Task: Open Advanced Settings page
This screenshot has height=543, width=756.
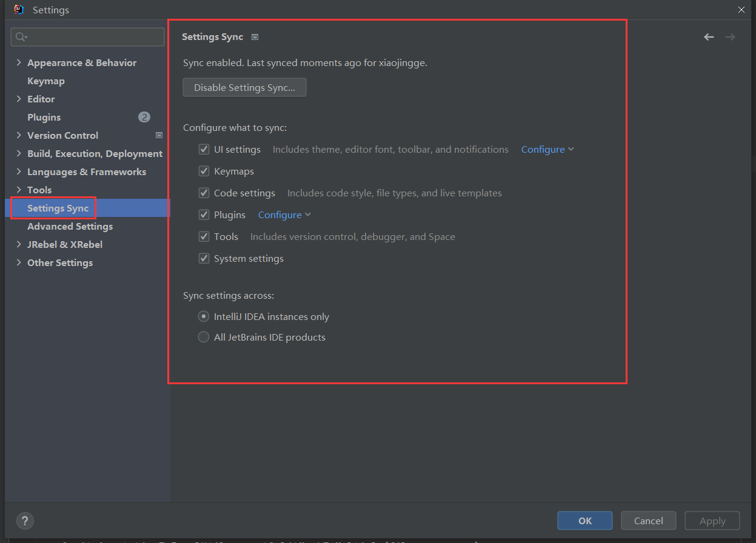Action: [70, 226]
